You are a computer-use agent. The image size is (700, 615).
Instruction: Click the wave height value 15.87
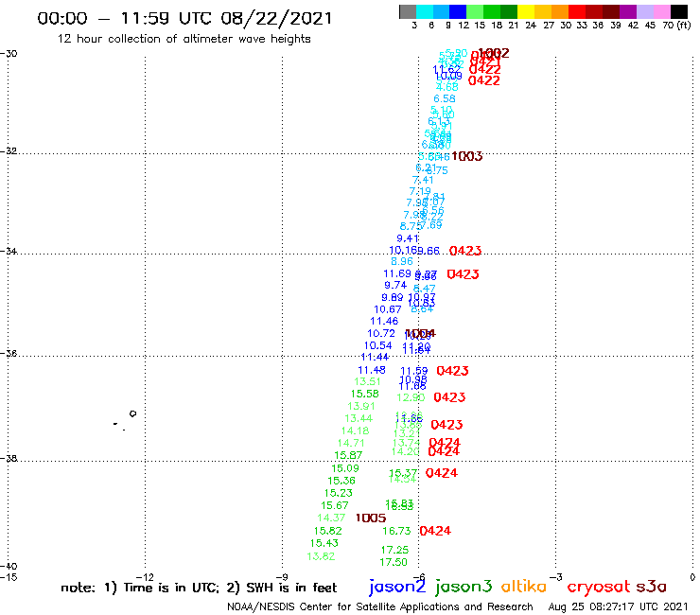(348, 455)
